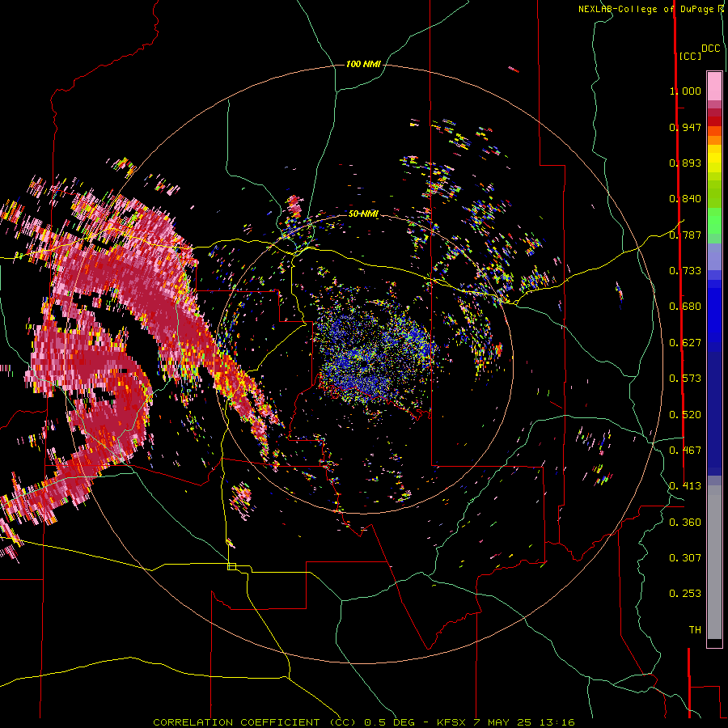This screenshot has width=728, height=728.
Task: Click the small yellow square city marker
Action: click(x=231, y=566)
